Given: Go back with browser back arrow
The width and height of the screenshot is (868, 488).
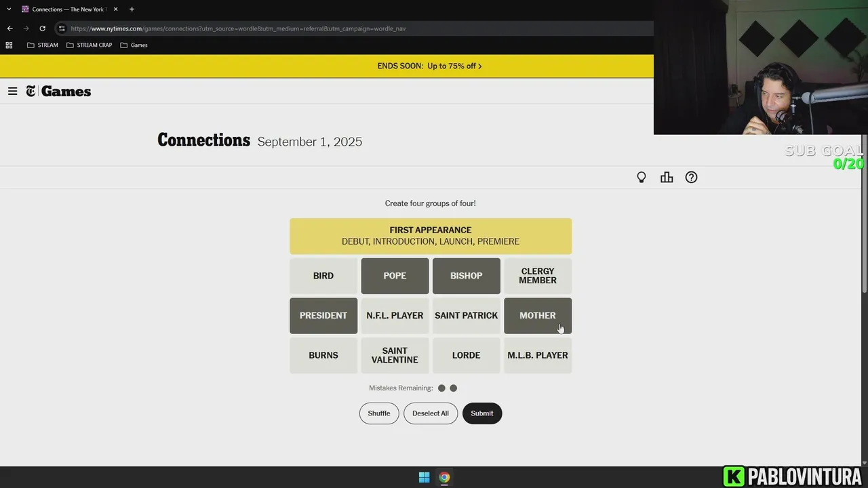Looking at the screenshot, I should (9, 28).
